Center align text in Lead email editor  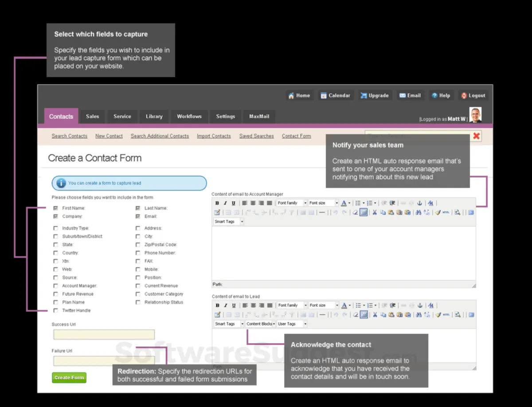tap(253, 305)
